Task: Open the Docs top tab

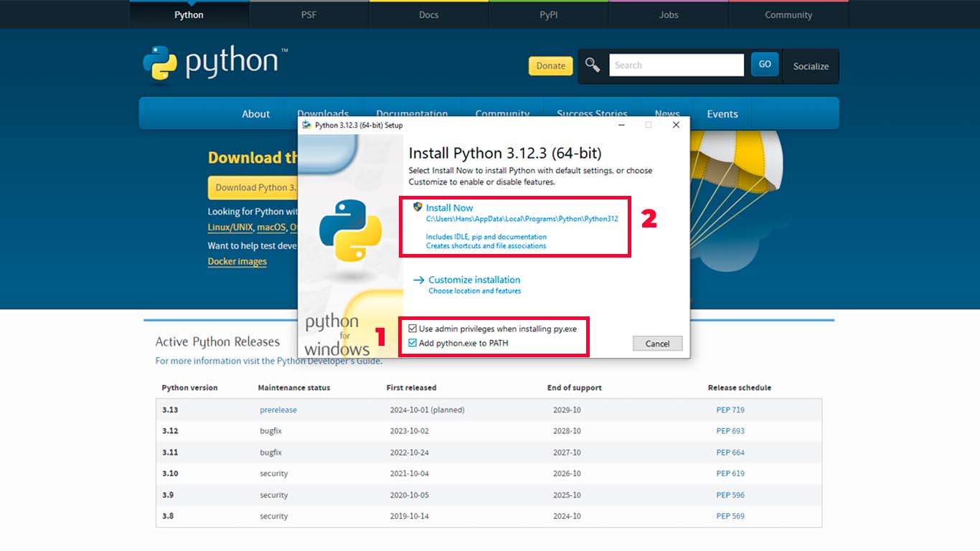Action: (428, 14)
